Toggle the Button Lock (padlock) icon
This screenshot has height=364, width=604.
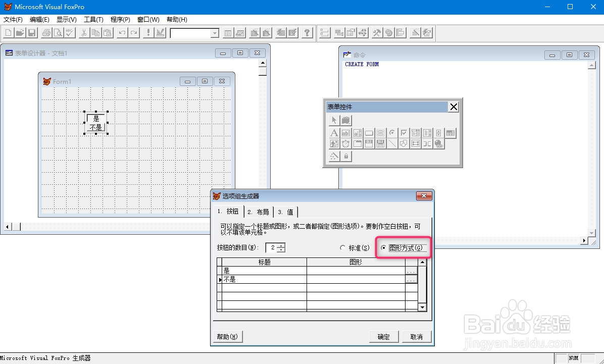pos(346,157)
